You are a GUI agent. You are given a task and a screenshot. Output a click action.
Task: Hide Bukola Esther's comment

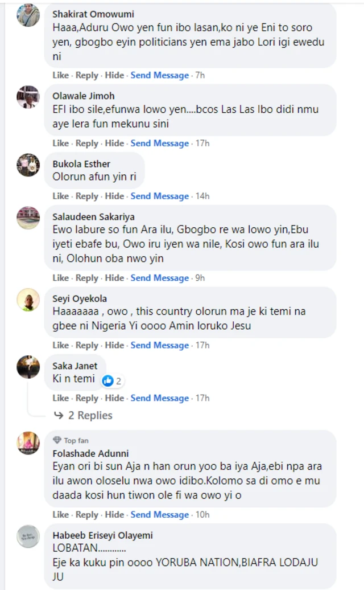pyautogui.click(x=114, y=196)
